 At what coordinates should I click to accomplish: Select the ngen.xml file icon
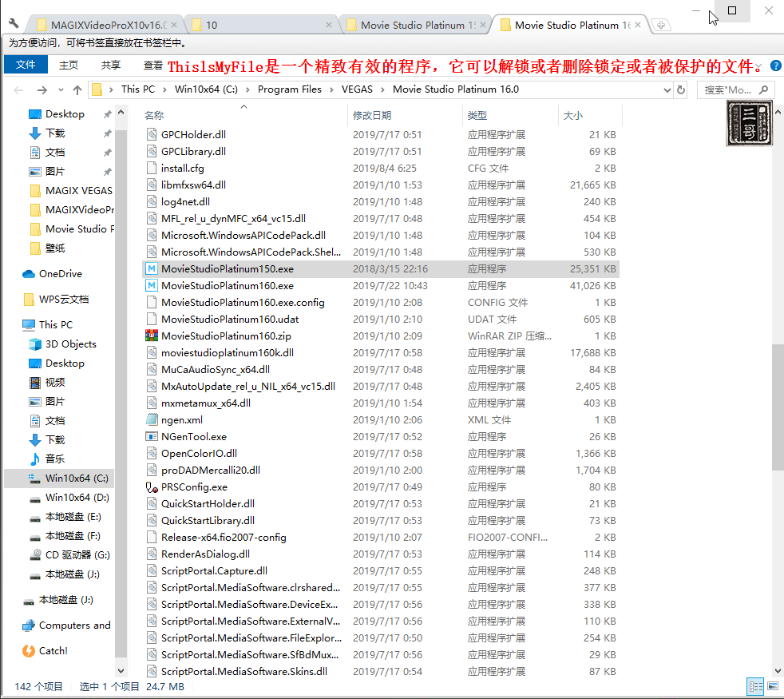pos(152,420)
